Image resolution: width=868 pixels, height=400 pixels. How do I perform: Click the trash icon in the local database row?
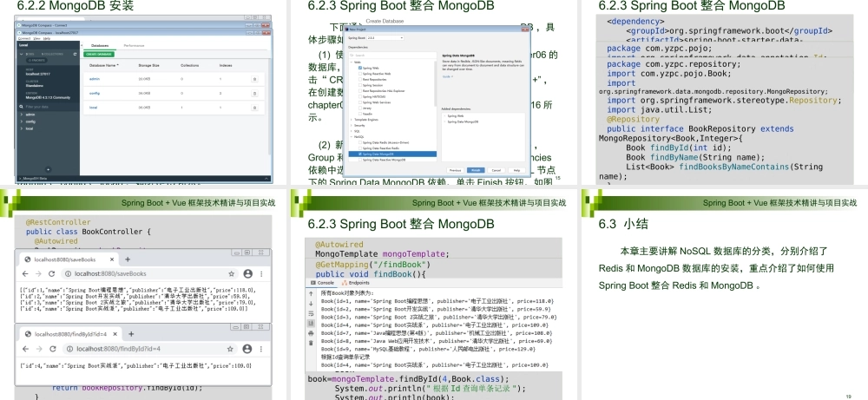254,108
